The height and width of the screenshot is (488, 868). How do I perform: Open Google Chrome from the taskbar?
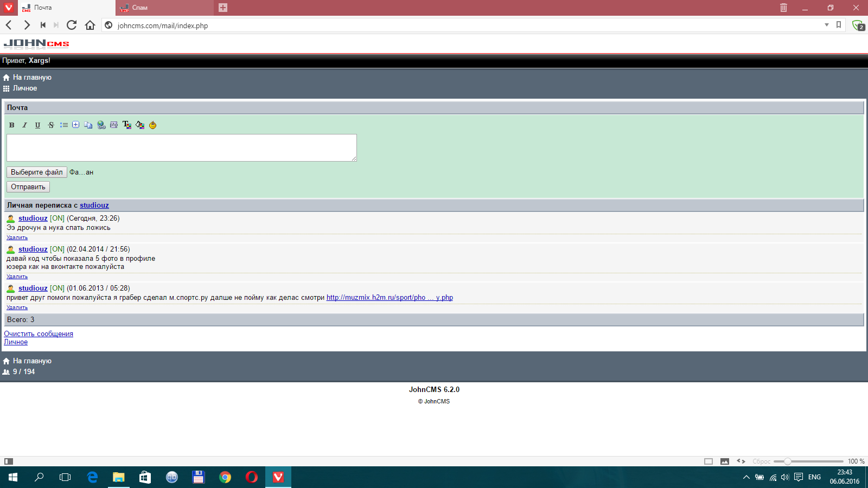coord(225,477)
